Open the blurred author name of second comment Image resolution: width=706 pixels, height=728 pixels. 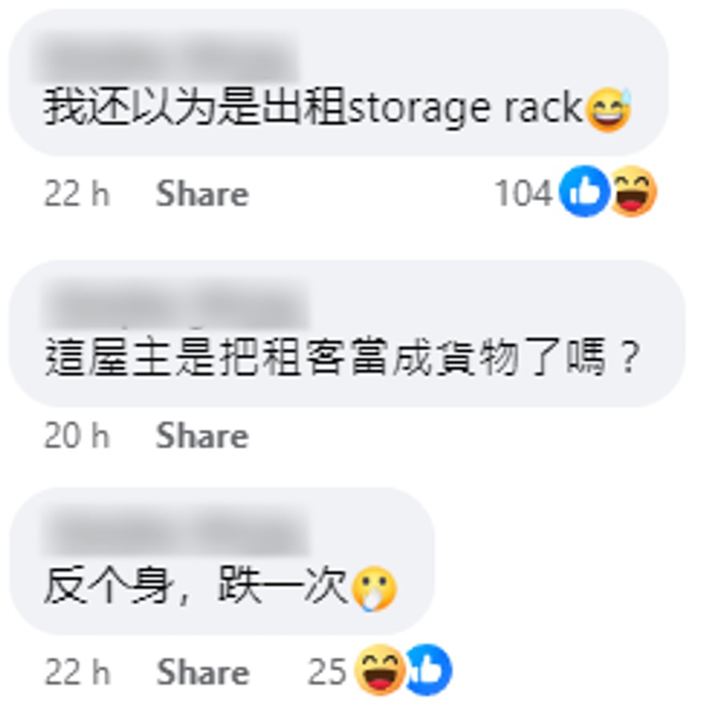click(x=176, y=304)
